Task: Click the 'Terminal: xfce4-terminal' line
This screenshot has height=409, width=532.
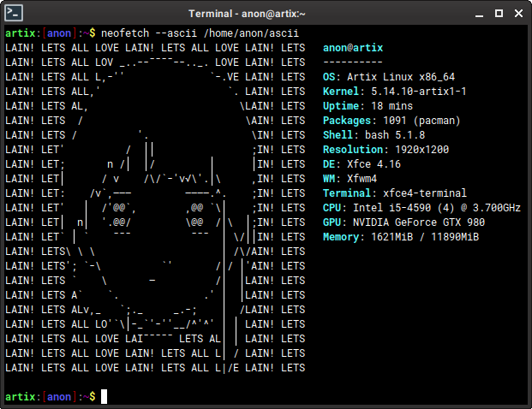Action: tap(395, 193)
